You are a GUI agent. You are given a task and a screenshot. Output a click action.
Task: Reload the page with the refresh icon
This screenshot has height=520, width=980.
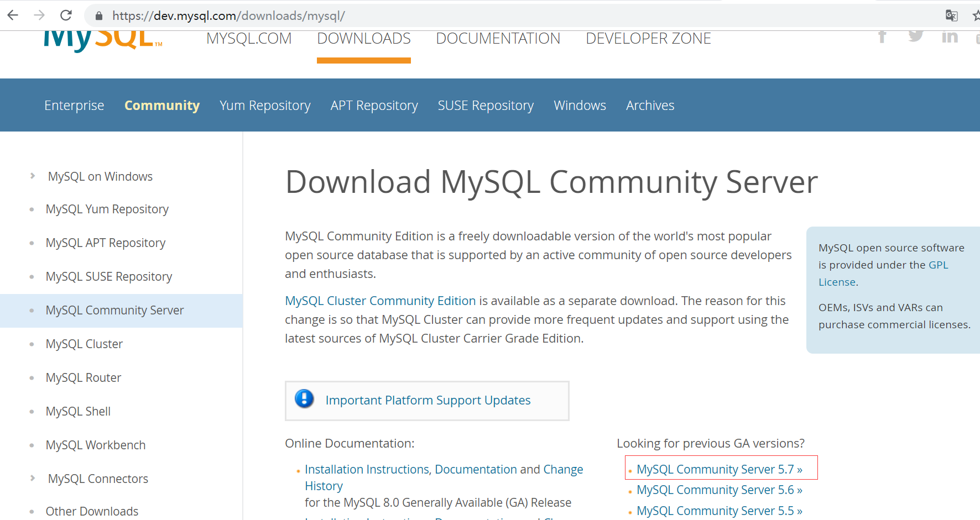66,15
